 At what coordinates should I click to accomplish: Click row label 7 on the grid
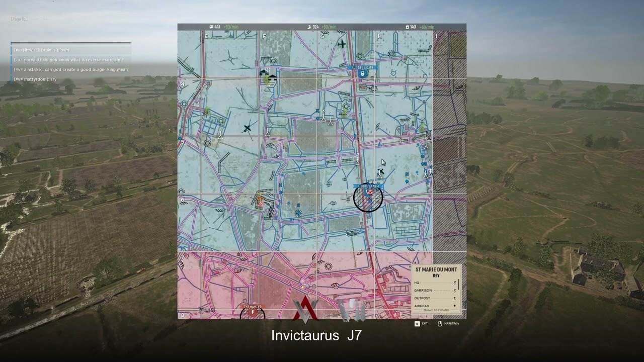point(183,258)
